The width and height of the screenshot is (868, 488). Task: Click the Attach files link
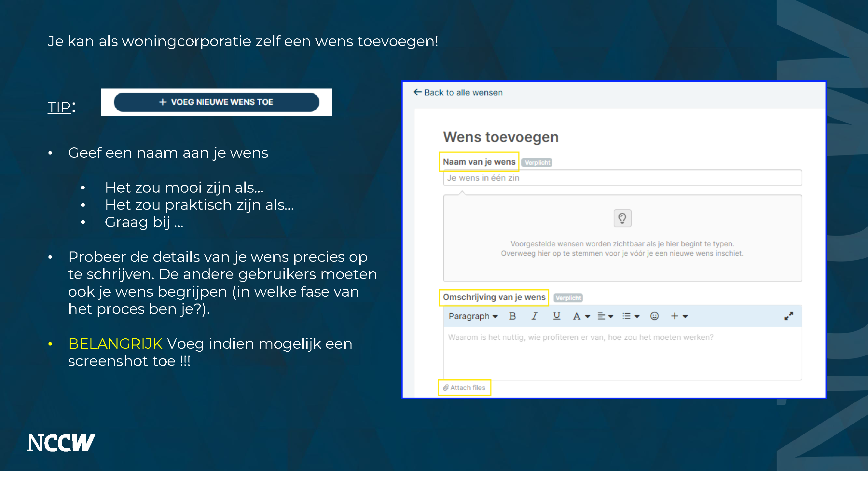pyautogui.click(x=467, y=388)
